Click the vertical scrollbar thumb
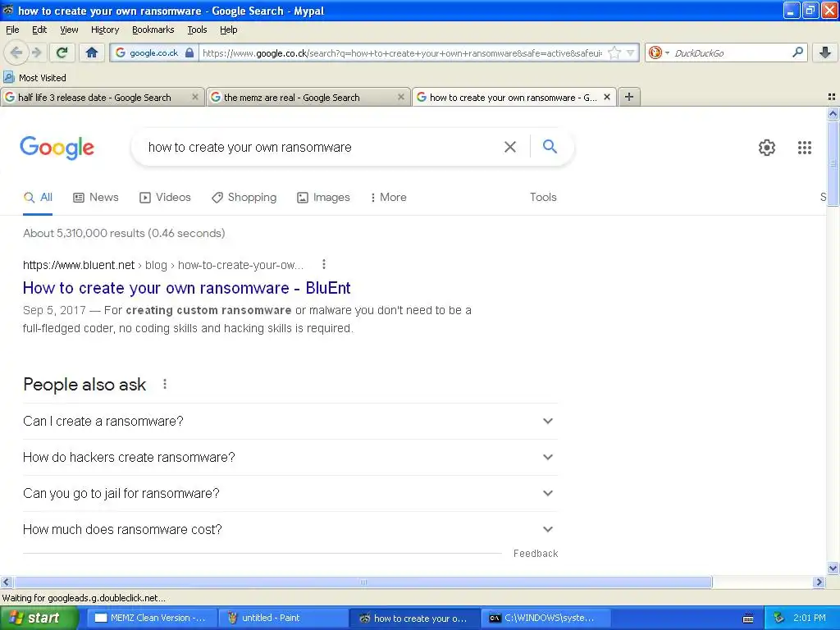Viewport: 840px width, 630px height. (833, 163)
